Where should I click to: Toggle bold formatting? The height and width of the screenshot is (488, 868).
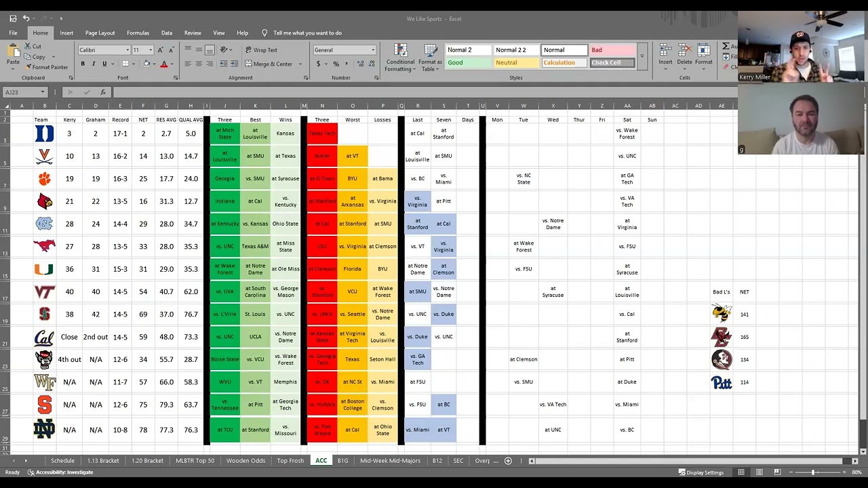[83, 64]
